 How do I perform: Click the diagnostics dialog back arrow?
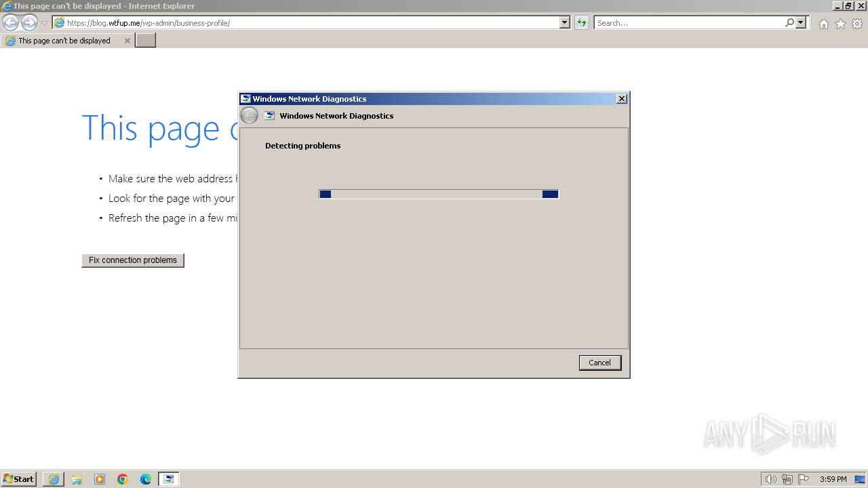point(250,116)
